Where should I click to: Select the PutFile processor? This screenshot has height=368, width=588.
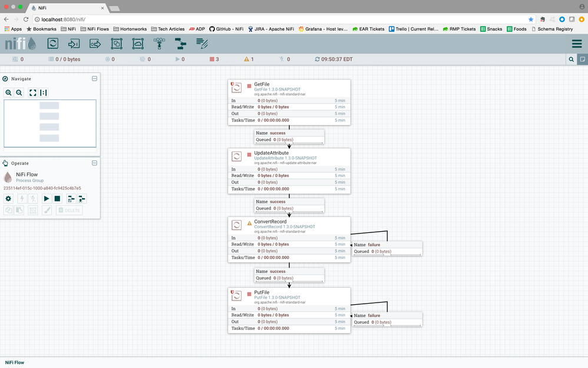[x=289, y=310]
